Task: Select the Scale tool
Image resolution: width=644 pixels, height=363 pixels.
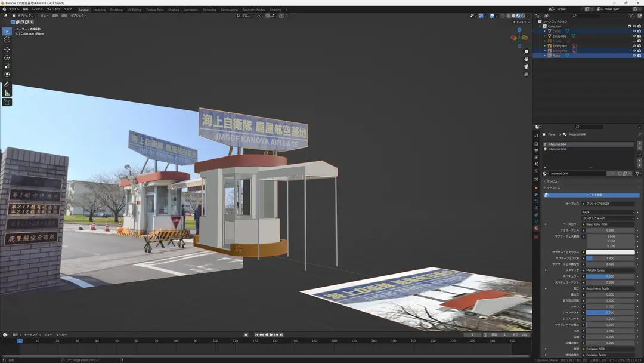Action: pos(7,66)
